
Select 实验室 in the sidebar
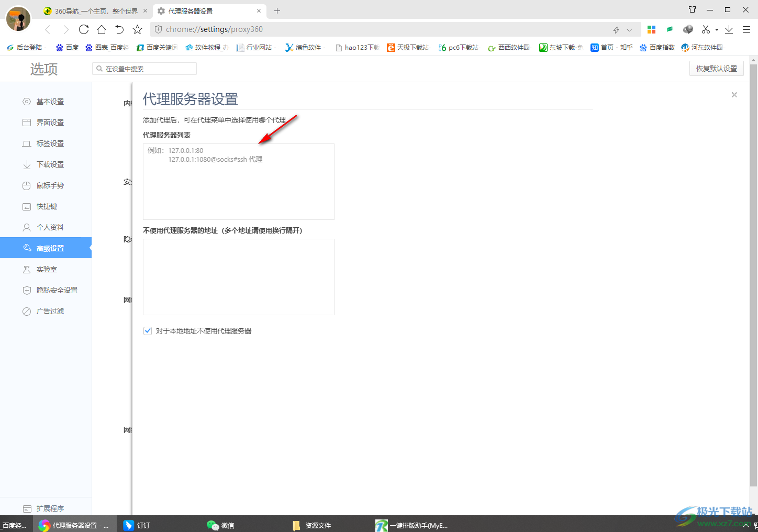46,269
